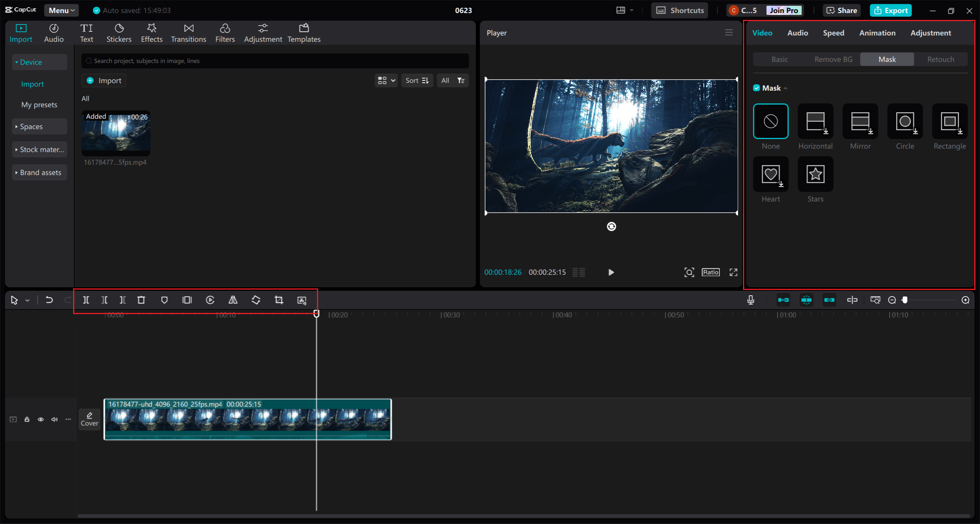Lock the video track
The image size is (980, 524).
pyautogui.click(x=27, y=419)
